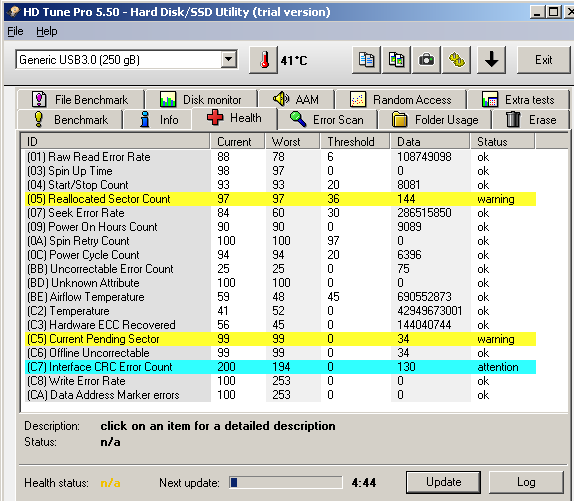Select the Spin Retry Count row
The width and height of the screenshot is (574, 501).
tap(280, 241)
